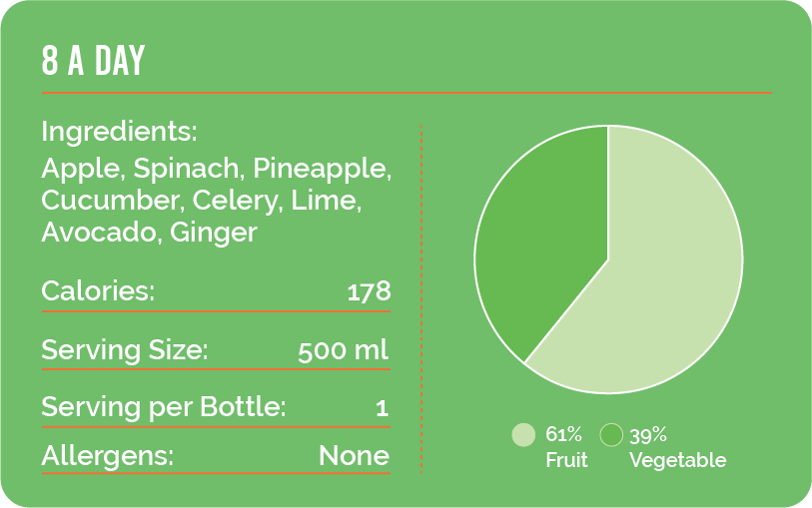The image size is (812, 508).
Task: Click the "Allergens:" label
Action: coord(107,456)
